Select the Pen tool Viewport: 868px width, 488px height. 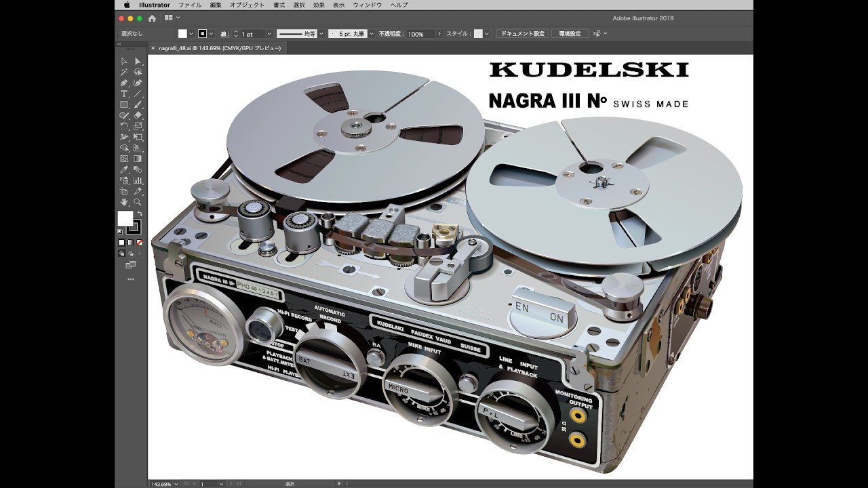(x=124, y=83)
